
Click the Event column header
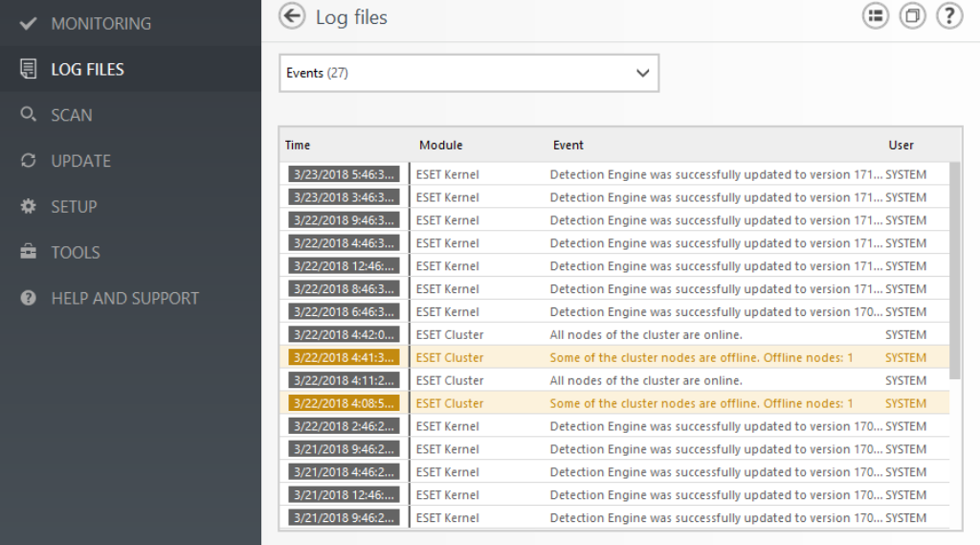click(568, 146)
